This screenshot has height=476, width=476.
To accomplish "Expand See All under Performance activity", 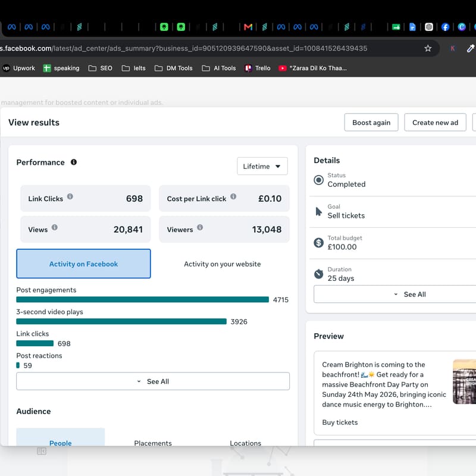I will tap(153, 381).
